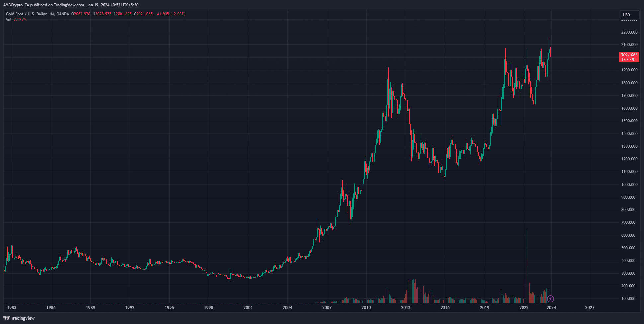The width and height of the screenshot is (644, 324).
Task: Click the 2007 label on the time axis
Action: pos(327,308)
